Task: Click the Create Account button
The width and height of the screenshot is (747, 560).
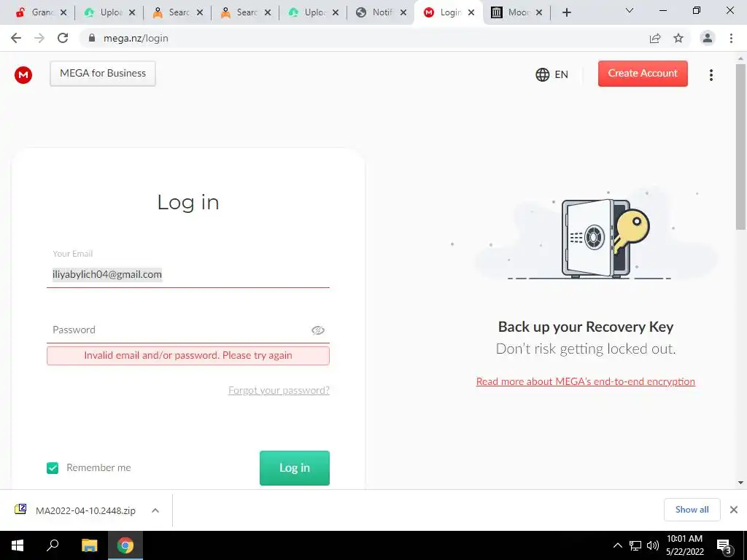Action: click(643, 74)
